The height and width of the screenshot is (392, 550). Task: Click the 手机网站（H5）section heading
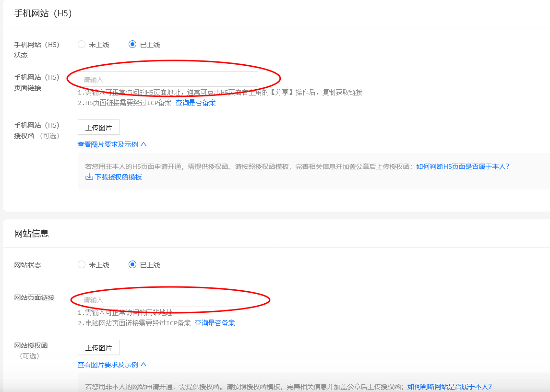43,13
